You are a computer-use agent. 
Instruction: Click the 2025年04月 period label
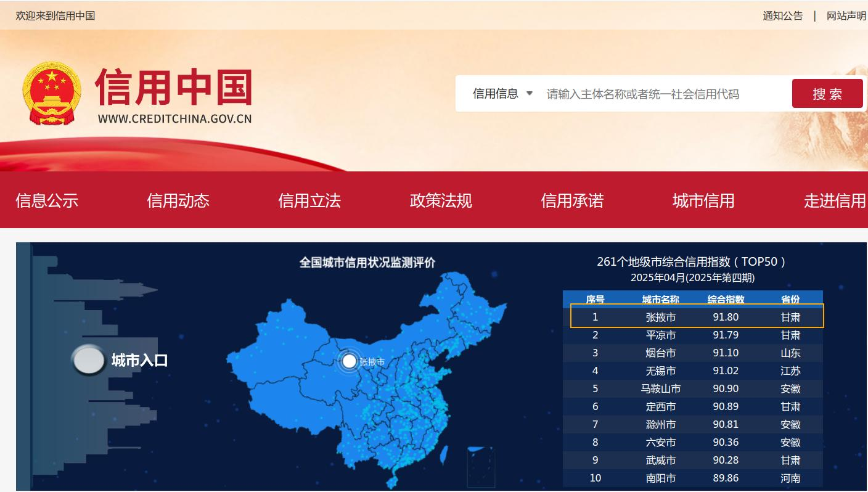pyautogui.click(x=692, y=277)
